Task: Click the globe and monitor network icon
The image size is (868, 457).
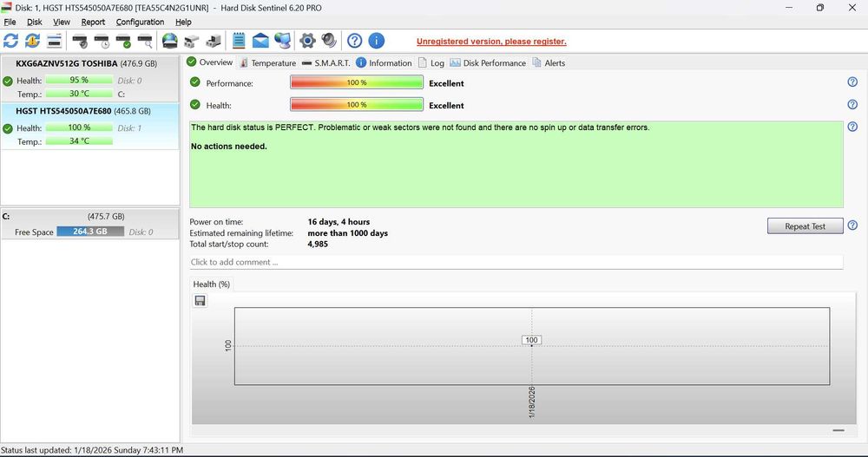Action: [x=282, y=41]
